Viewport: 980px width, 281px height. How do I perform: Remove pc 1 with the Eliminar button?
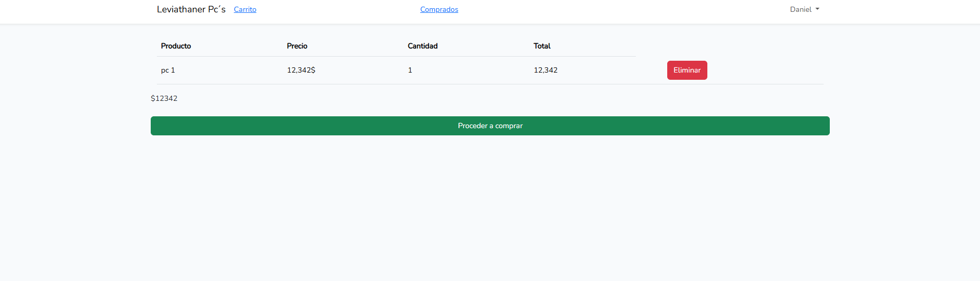687,70
